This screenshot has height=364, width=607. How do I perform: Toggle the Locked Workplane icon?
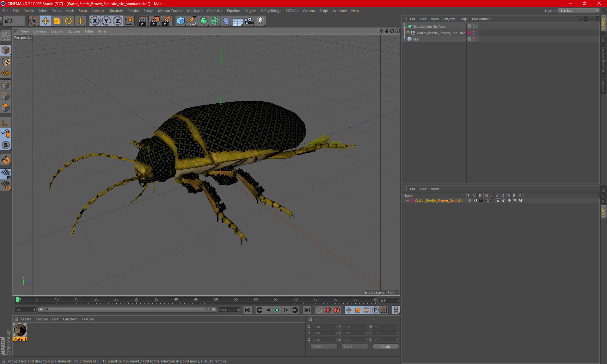pyautogui.click(x=6, y=174)
